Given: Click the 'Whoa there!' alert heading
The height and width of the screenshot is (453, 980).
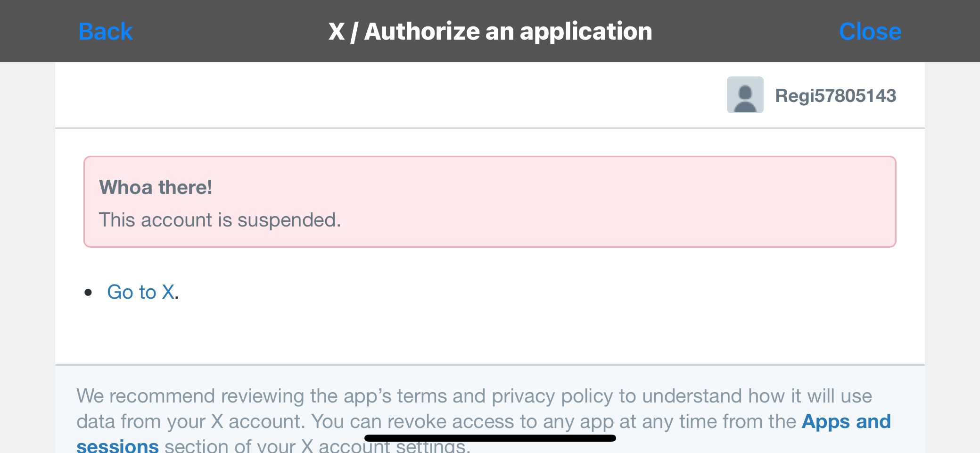Looking at the screenshot, I should [156, 187].
